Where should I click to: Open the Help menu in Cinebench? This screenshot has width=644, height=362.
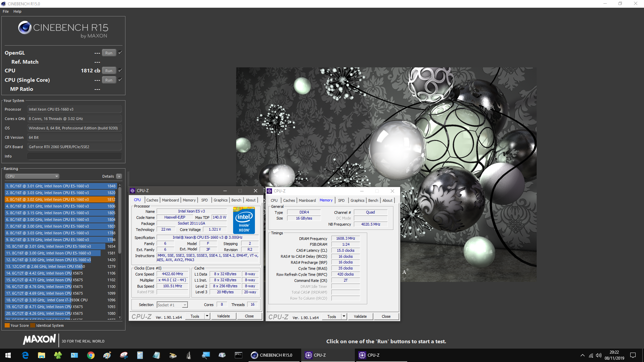(x=17, y=11)
